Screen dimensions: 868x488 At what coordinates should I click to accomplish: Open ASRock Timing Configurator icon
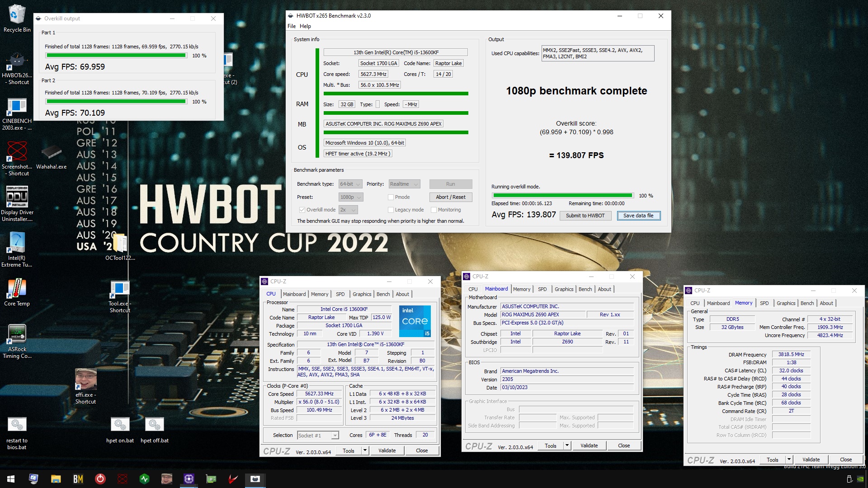point(17,342)
